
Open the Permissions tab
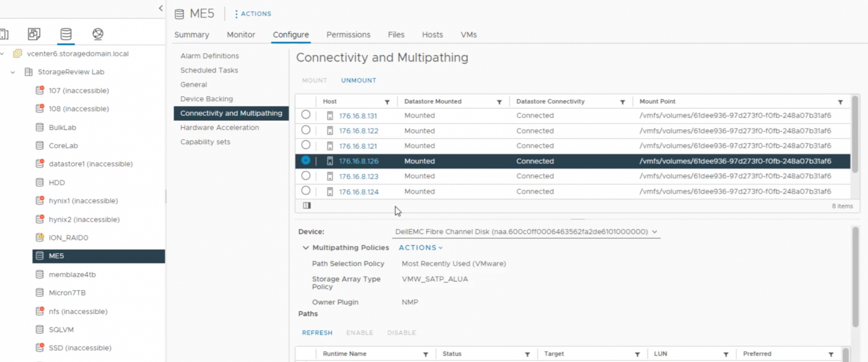pyautogui.click(x=348, y=35)
